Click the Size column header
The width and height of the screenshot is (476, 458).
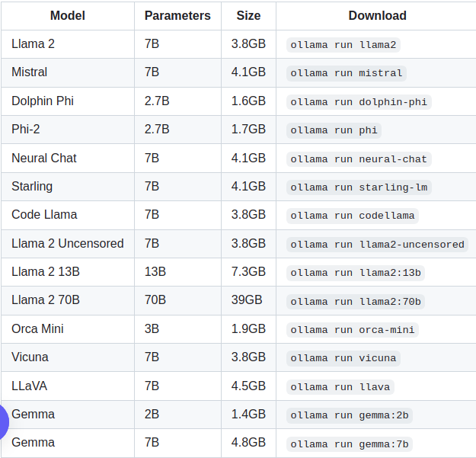tap(248, 16)
